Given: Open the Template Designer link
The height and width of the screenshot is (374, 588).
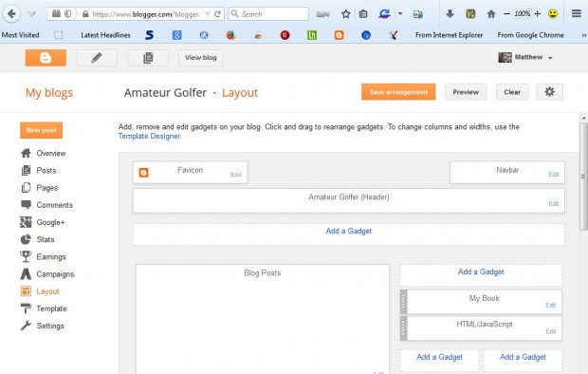Looking at the screenshot, I should [x=149, y=136].
